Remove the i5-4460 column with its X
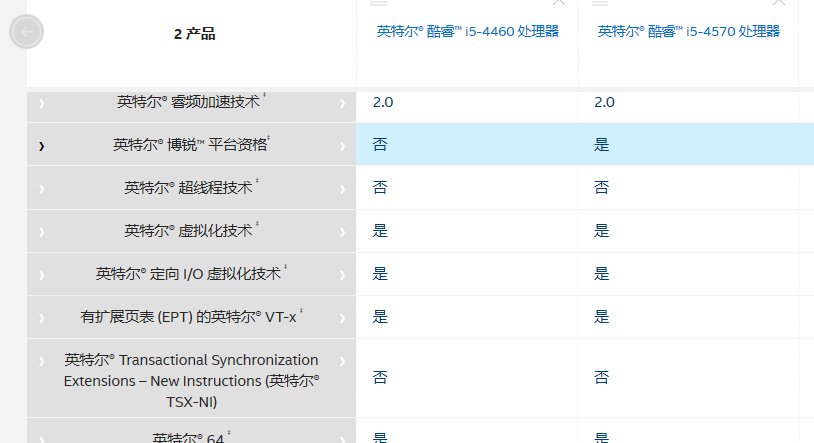814x443 pixels. pyautogui.click(x=559, y=2)
